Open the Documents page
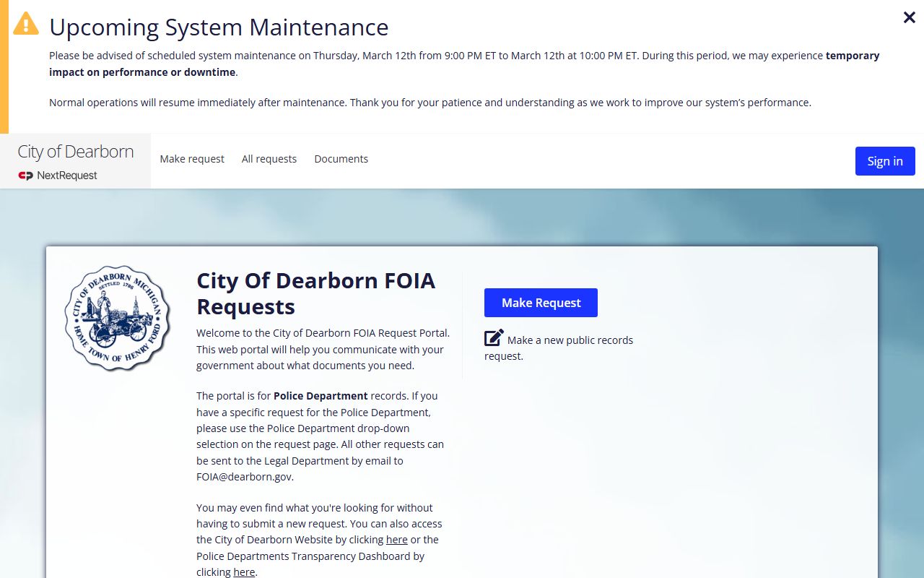 pos(341,159)
